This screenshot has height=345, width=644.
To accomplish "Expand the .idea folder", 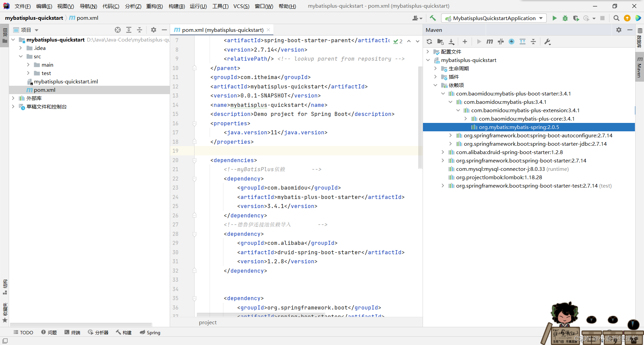I will [21, 48].
